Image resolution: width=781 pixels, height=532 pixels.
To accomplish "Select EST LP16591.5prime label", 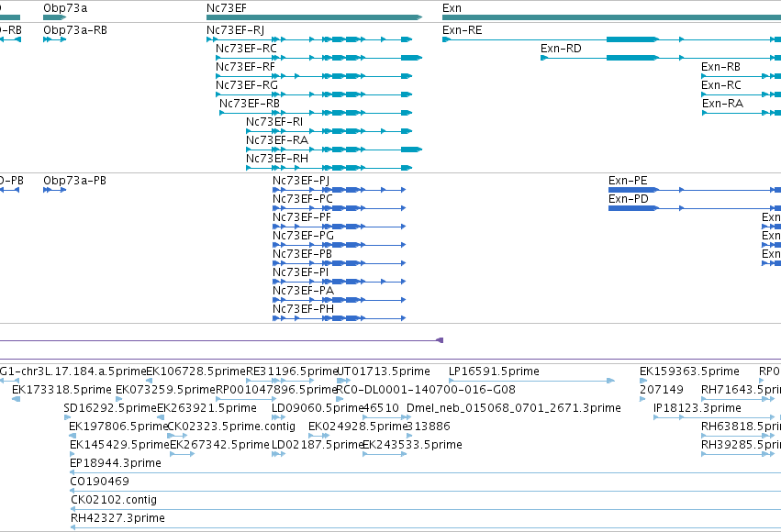I will tap(494, 371).
